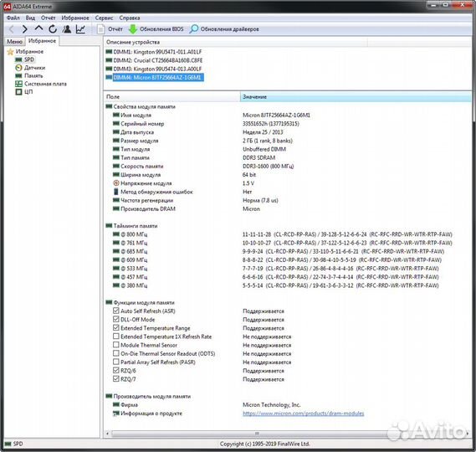Toggle the RZQ/7 checkbox
The height and width of the screenshot is (452, 476).
tap(115, 379)
